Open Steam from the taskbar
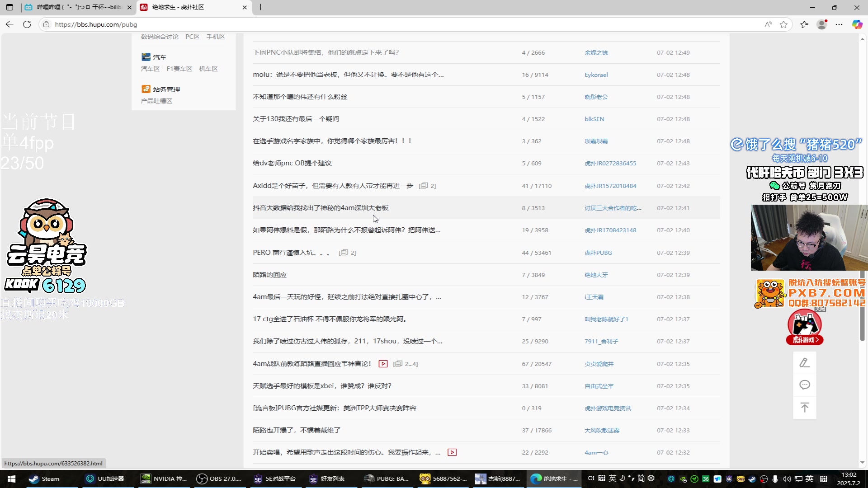868x488 pixels. click(x=44, y=479)
